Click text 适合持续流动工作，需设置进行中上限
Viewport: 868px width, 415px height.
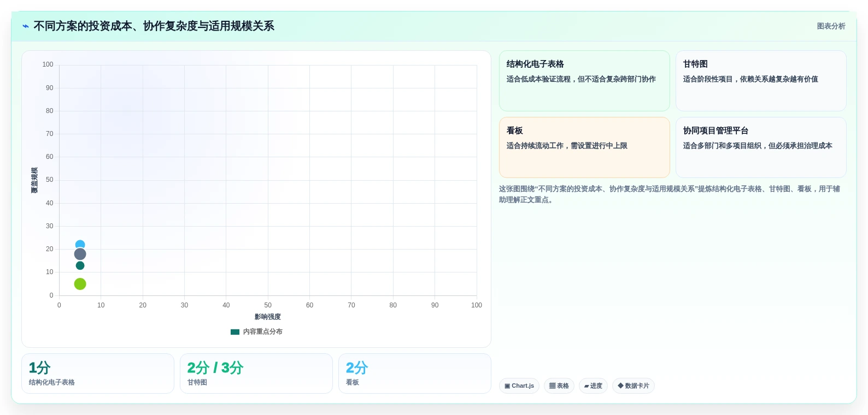pyautogui.click(x=567, y=146)
